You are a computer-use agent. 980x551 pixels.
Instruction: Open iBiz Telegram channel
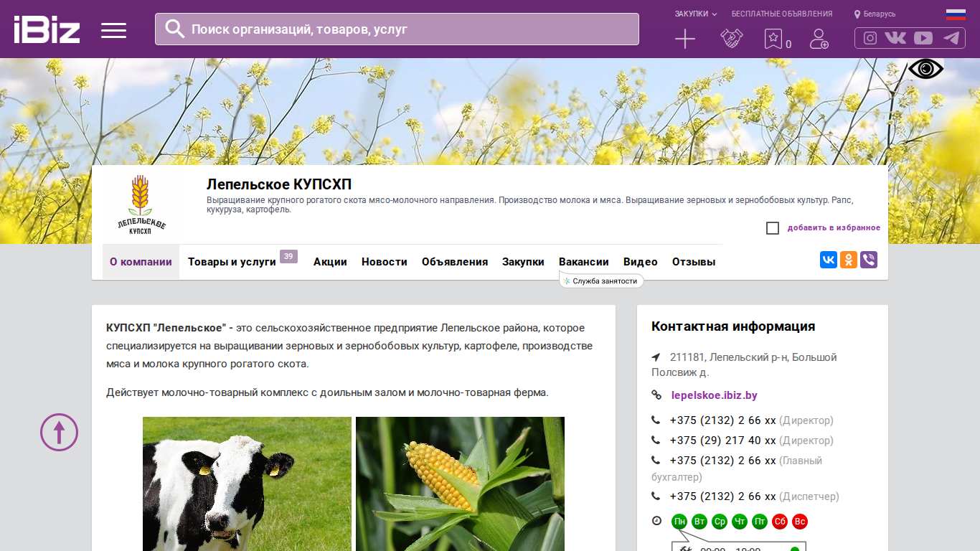[952, 38]
